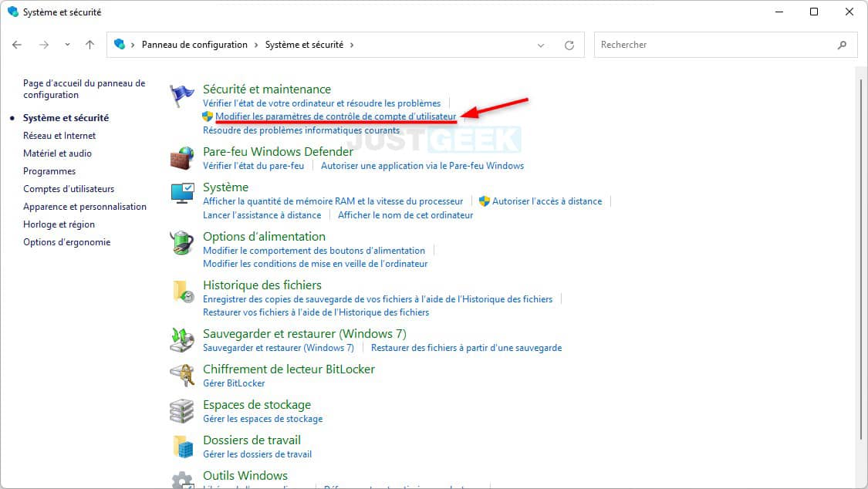This screenshot has width=868, height=489.
Task: Click Restaurer vos fichiers à l'aide de l'Historique
Action: point(316,312)
